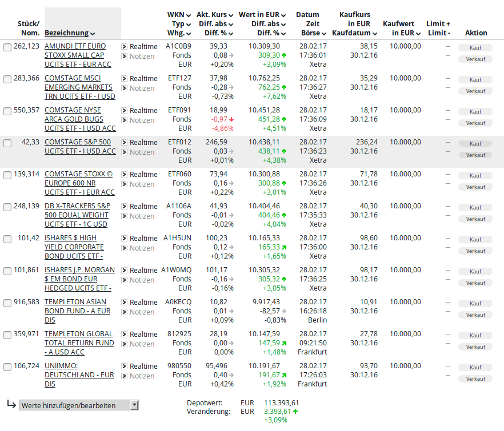Screen dimensions: 504x431
Task: Open Werte hinzufügen/bearbeiten dropdown
Action: [x=79, y=405]
